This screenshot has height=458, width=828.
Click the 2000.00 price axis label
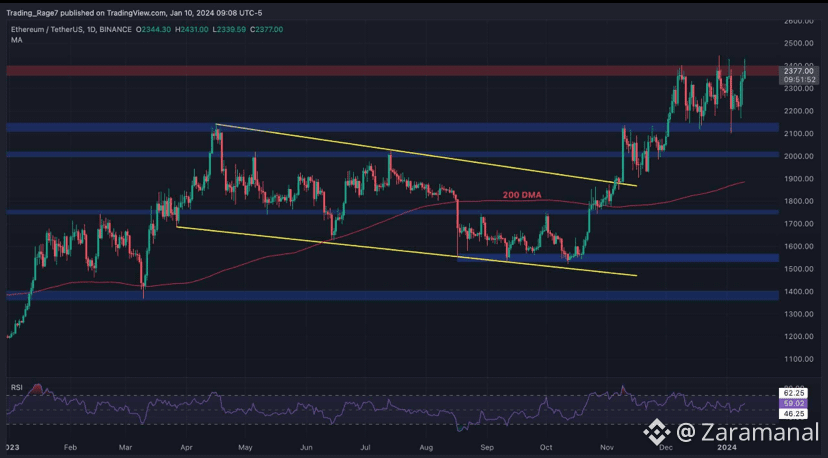tap(798, 156)
